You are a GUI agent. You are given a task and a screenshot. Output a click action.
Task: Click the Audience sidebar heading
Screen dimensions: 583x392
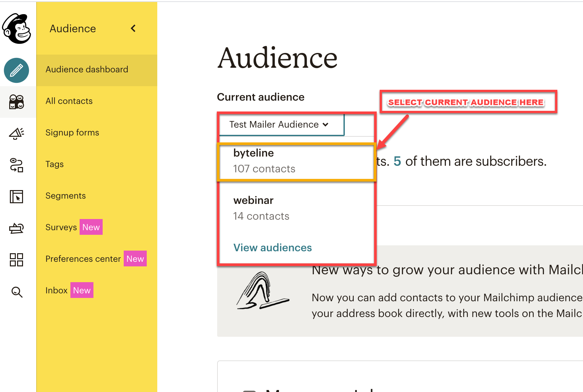click(73, 29)
